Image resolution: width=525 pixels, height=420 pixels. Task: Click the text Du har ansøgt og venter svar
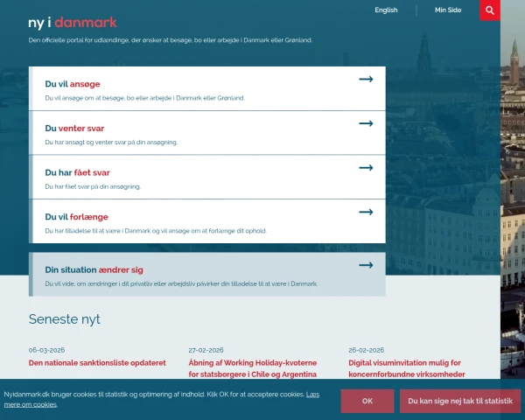pyautogui.click(x=111, y=143)
